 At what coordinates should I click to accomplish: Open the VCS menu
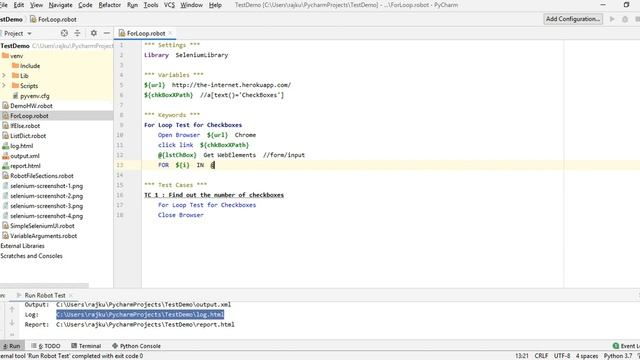[169, 5]
